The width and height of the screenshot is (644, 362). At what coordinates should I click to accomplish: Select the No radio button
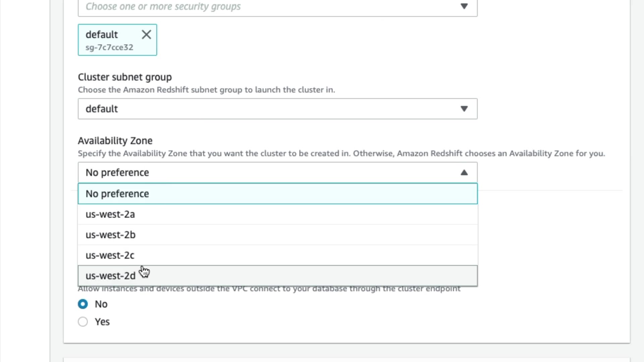[x=83, y=304]
